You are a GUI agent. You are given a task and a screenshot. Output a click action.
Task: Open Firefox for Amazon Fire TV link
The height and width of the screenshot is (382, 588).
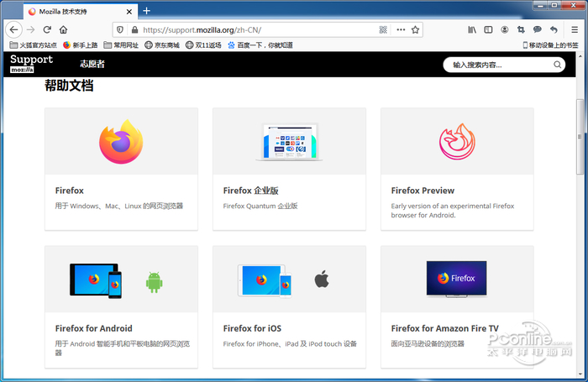click(444, 328)
